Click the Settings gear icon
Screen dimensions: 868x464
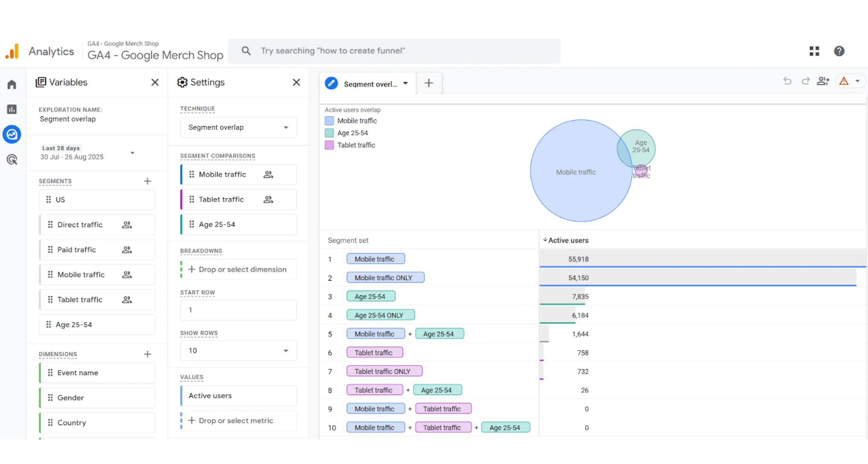[182, 82]
